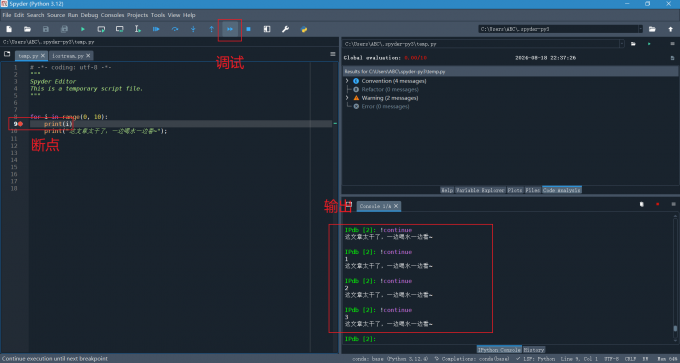Close Console 1/A tab

click(396, 206)
